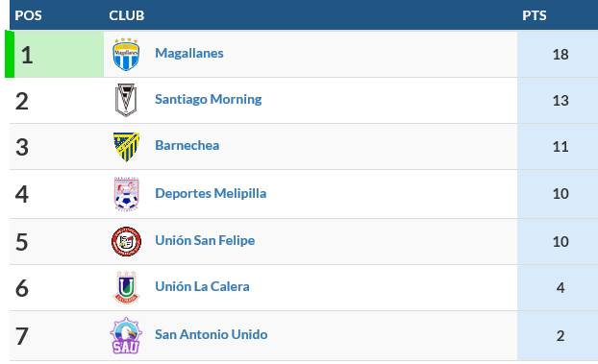Click the Santiago Morning club crest

(126, 100)
